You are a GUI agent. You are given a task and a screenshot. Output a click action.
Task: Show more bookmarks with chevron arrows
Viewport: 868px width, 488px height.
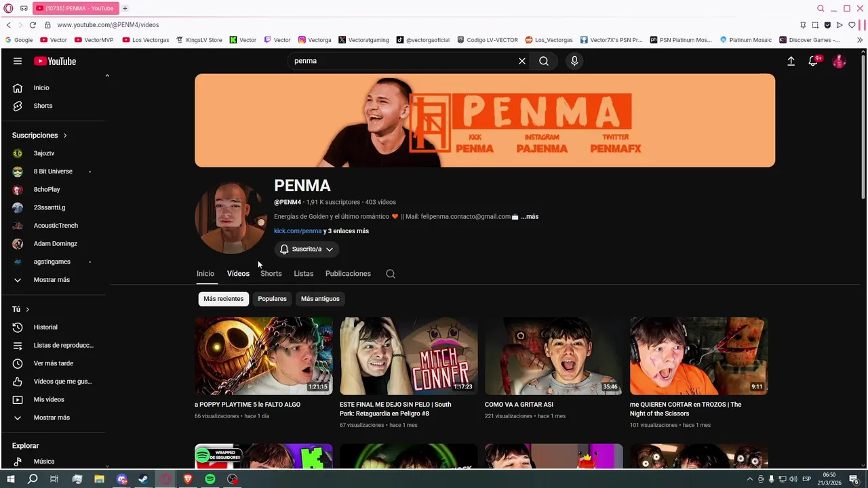coord(860,40)
